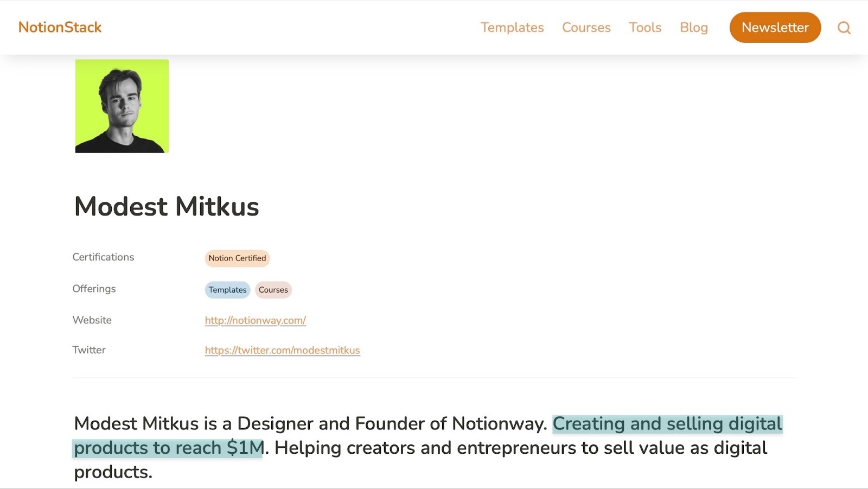Select the Notion Certified badge
Image resolution: width=868 pixels, height=489 pixels.
click(x=237, y=258)
